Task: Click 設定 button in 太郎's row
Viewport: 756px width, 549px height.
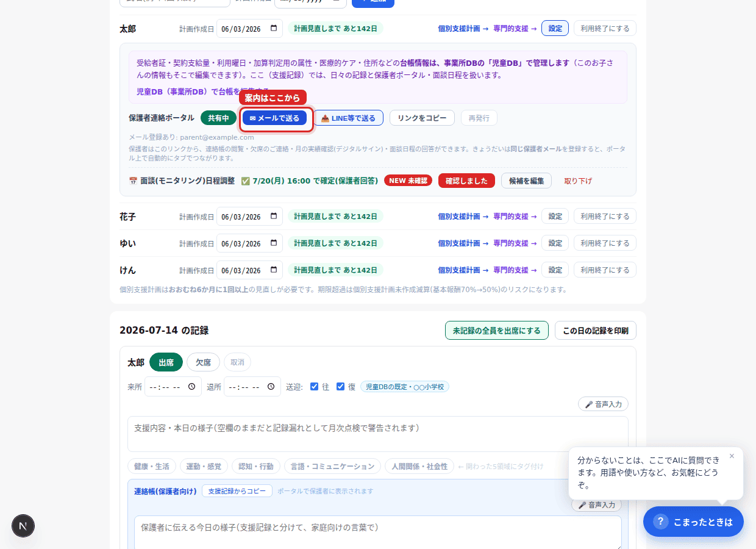Action: (555, 28)
